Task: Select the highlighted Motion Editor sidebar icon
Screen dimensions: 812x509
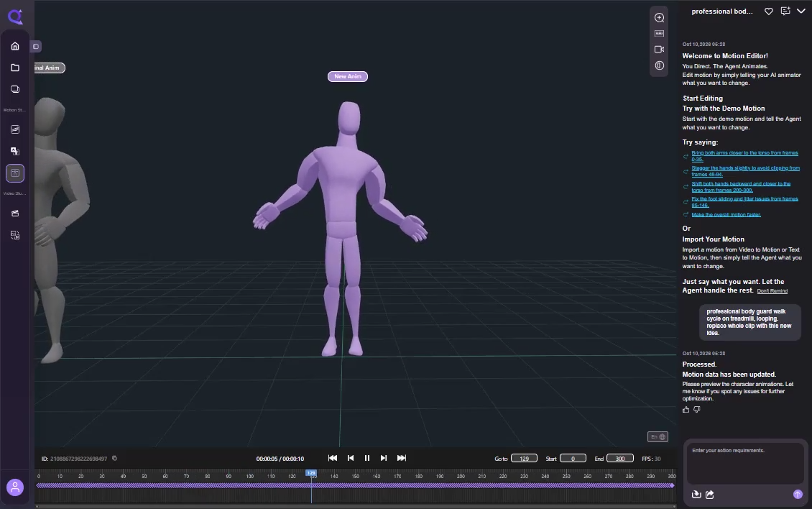Action: click(15, 173)
